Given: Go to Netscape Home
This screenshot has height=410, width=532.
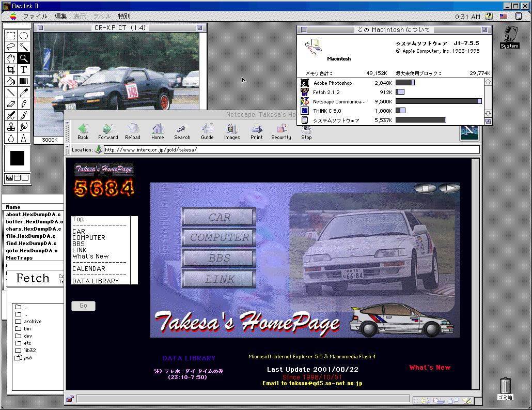Looking at the screenshot, I should 158,132.
